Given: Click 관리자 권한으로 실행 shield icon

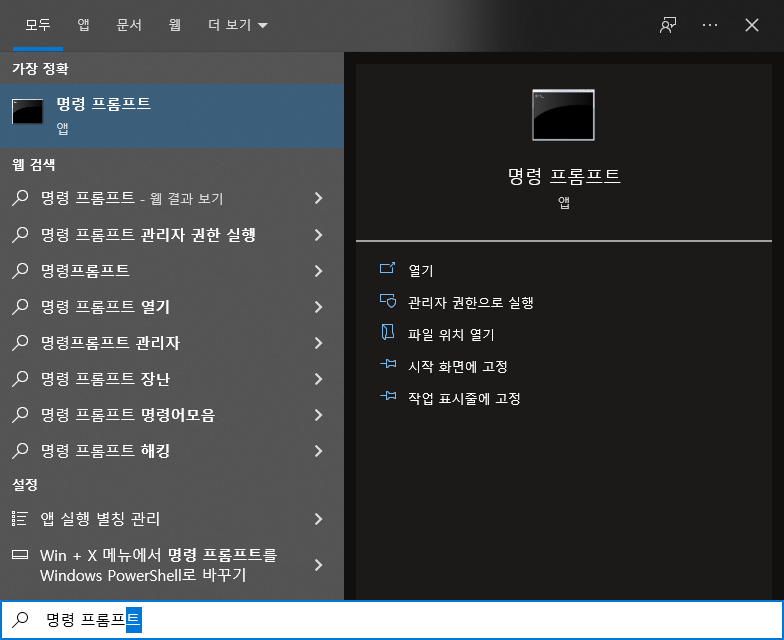Looking at the screenshot, I should point(388,300).
